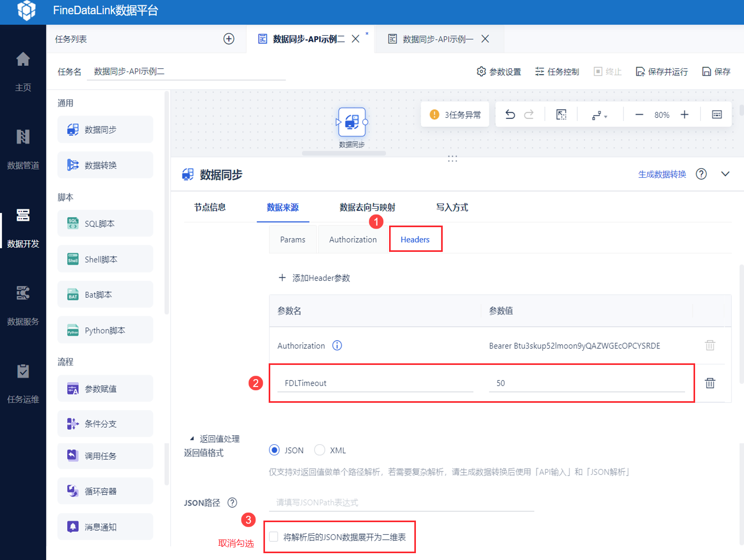Open the Authorization sub-tab
Screen dimensions: 744x560
(353, 240)
